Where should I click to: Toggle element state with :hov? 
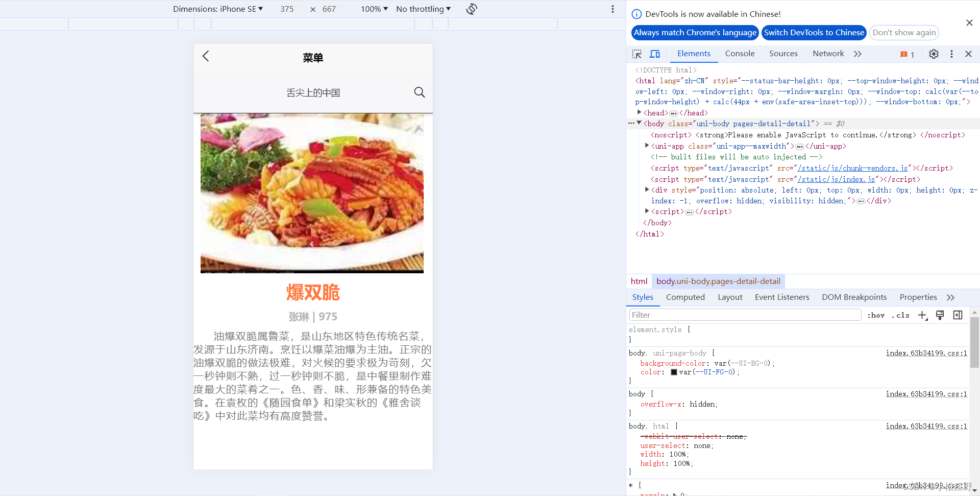point(876,315)
